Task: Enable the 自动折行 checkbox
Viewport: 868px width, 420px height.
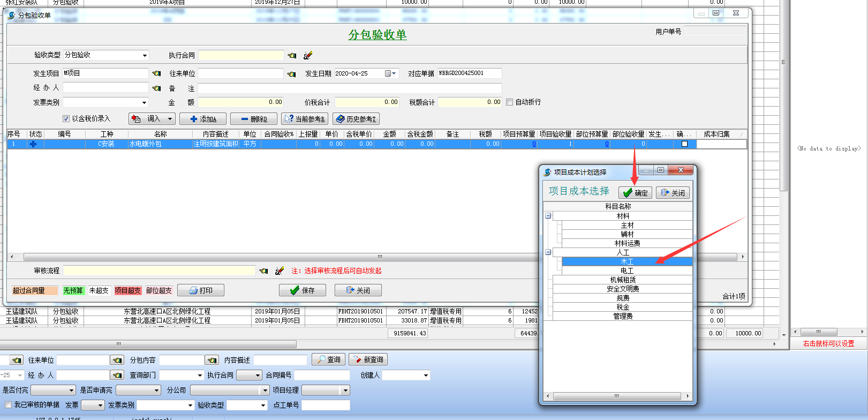Action: coord(510,102)
